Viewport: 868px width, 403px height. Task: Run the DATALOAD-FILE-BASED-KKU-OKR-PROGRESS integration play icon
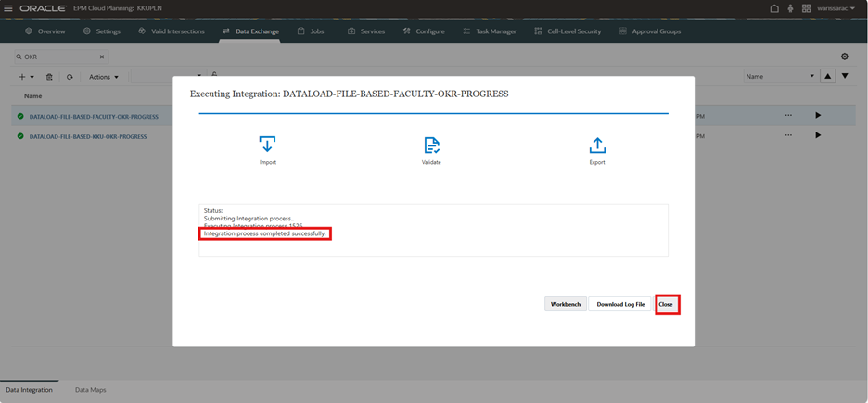point(818,136)
